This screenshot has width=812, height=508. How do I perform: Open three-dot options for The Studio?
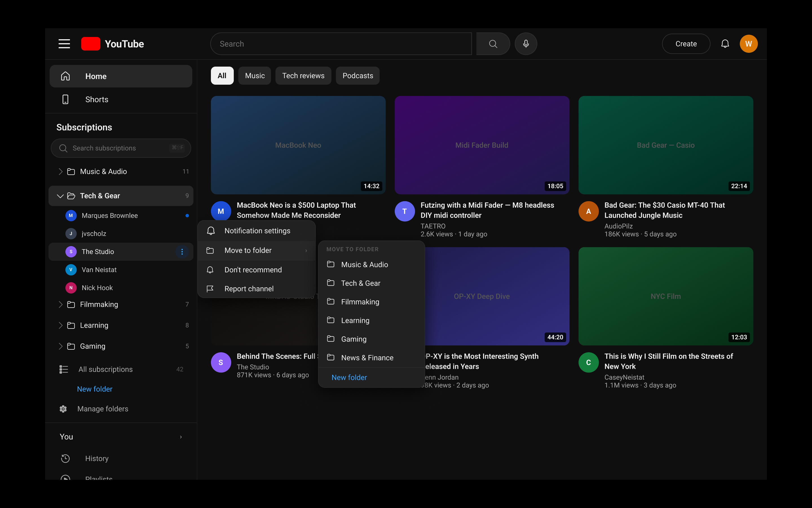[182, 252]
